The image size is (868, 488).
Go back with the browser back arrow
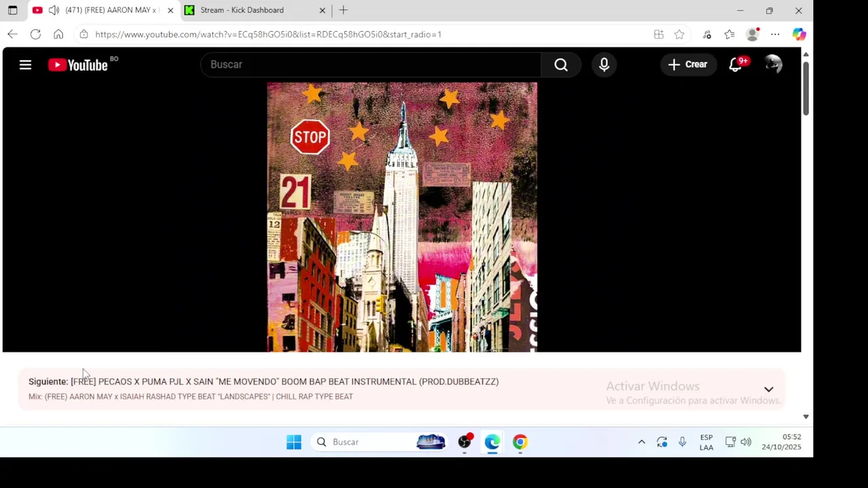(x=12, y=34)
